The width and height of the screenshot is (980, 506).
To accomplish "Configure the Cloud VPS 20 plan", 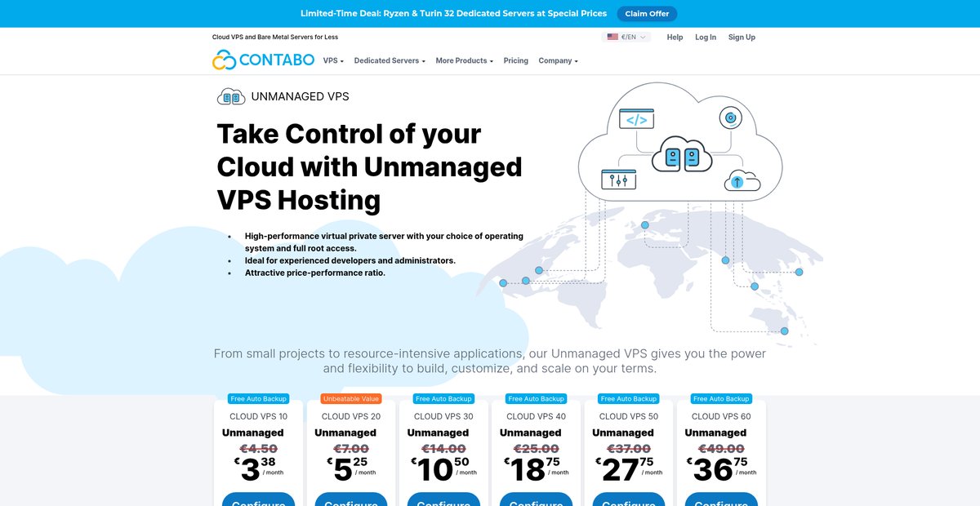I will [350, 499].
